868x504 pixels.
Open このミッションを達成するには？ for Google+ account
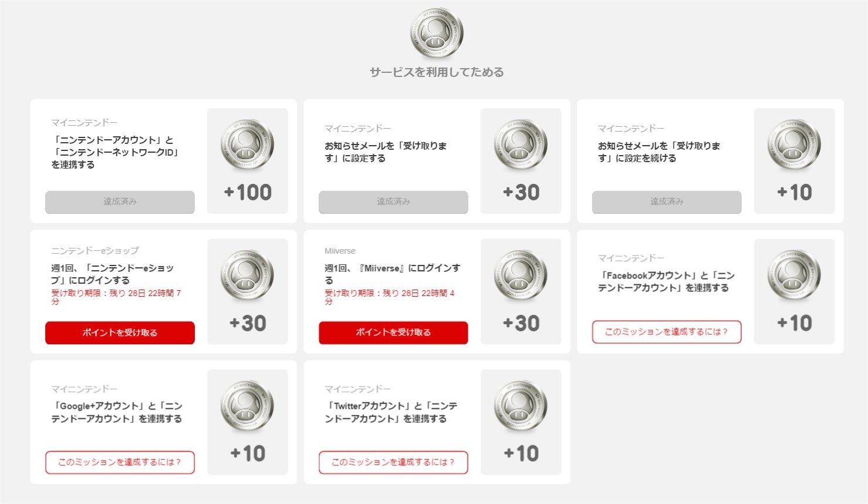click(x=120, y=462)
